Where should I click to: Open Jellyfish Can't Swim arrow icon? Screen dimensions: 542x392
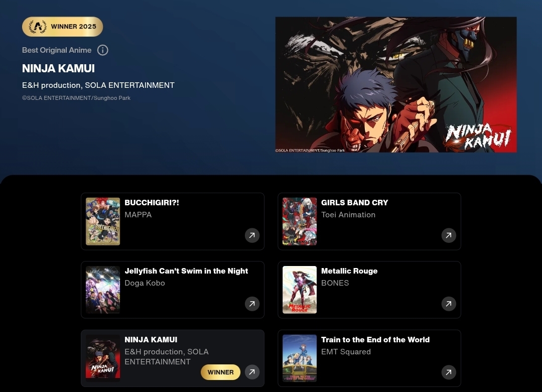click(x=252, y=304)
